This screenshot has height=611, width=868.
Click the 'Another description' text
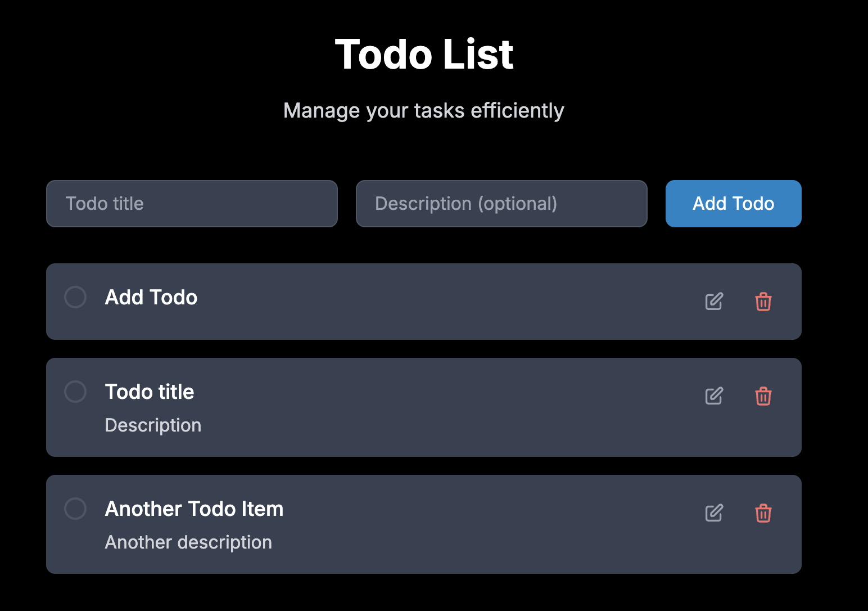click(188, 542)
